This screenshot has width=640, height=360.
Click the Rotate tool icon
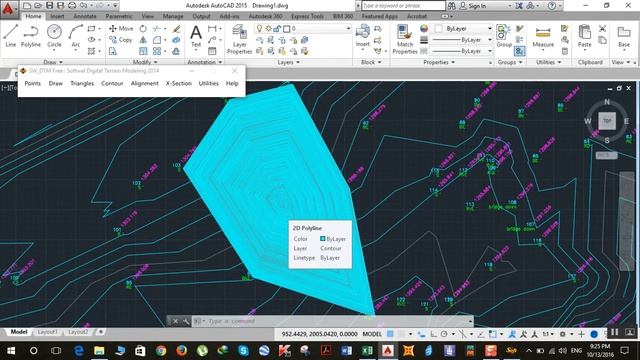(x=143, y=29)
